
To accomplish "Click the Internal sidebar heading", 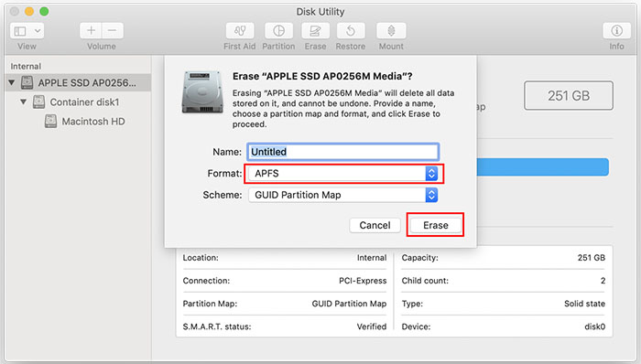I will coord(26,66).
